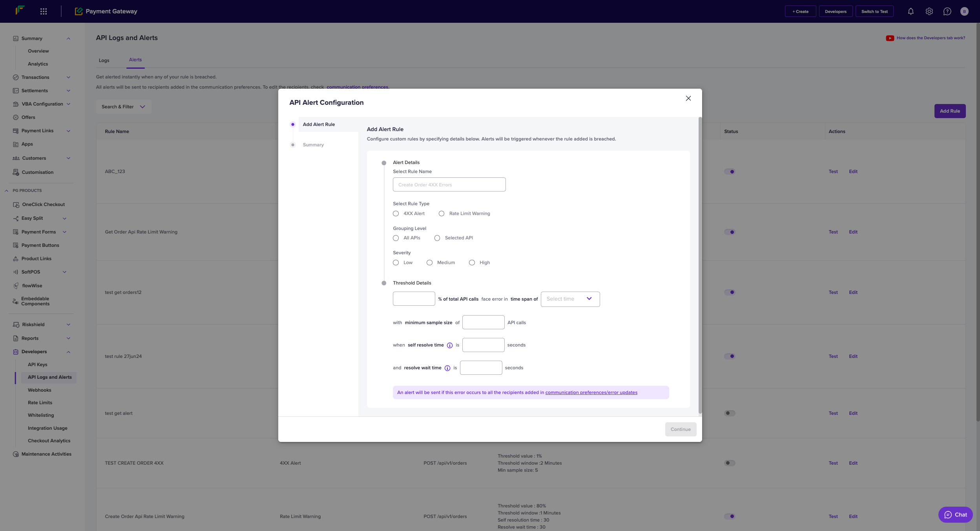Open the settings gear icon
The width and height of the screenshot is (980, 531).
(929, 11)
